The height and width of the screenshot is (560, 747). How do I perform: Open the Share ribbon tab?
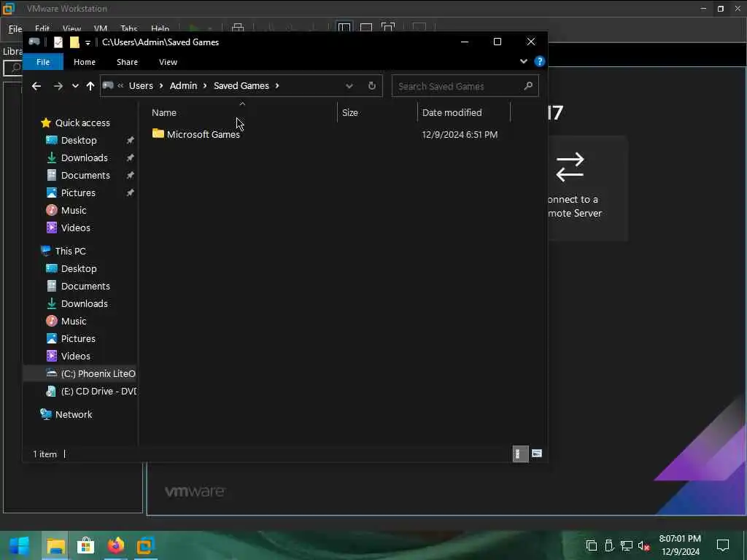127,62
